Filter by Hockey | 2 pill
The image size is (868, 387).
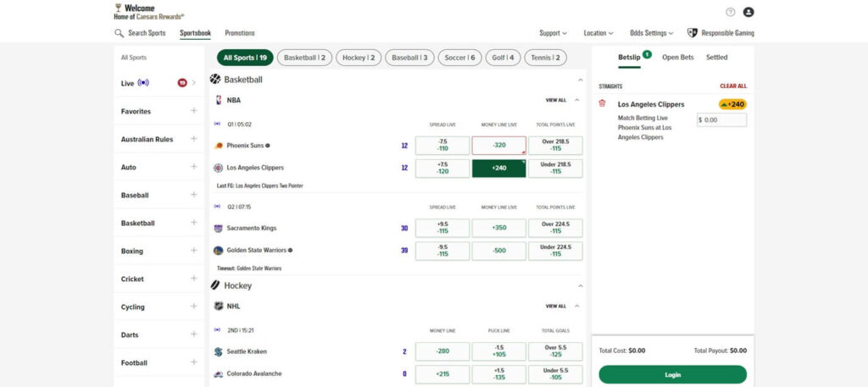(x=359, y=58)
